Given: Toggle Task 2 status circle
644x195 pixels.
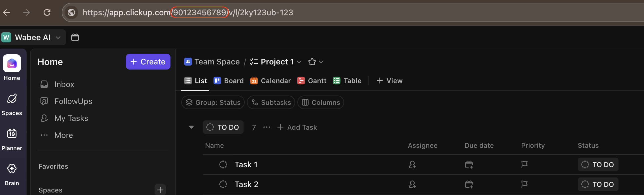Looking at the screenshot, I should click(223, 184).
